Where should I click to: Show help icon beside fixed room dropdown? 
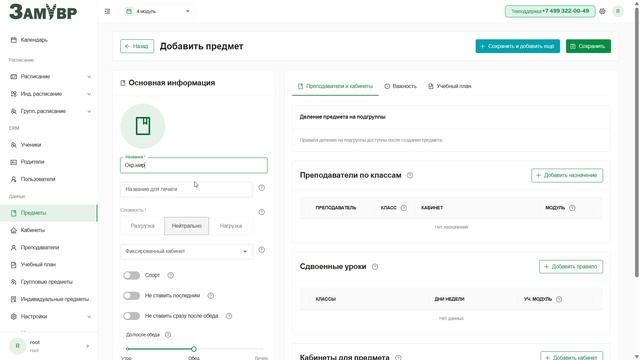point(262,250)
